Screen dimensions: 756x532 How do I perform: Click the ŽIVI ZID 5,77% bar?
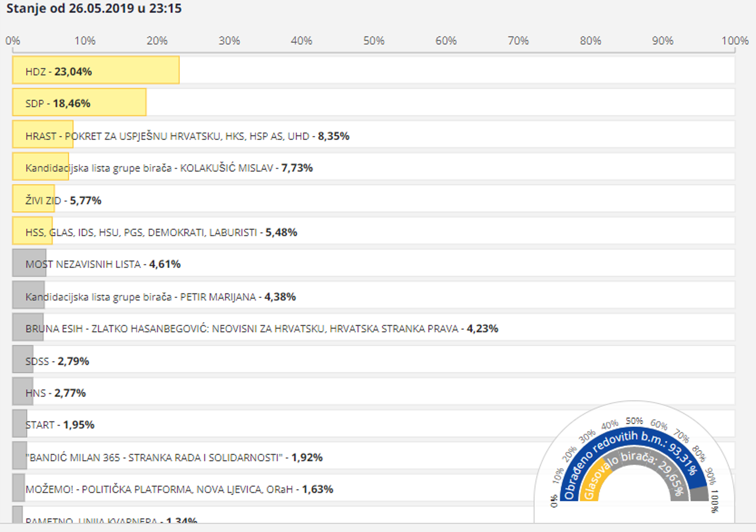click(33, 199)
